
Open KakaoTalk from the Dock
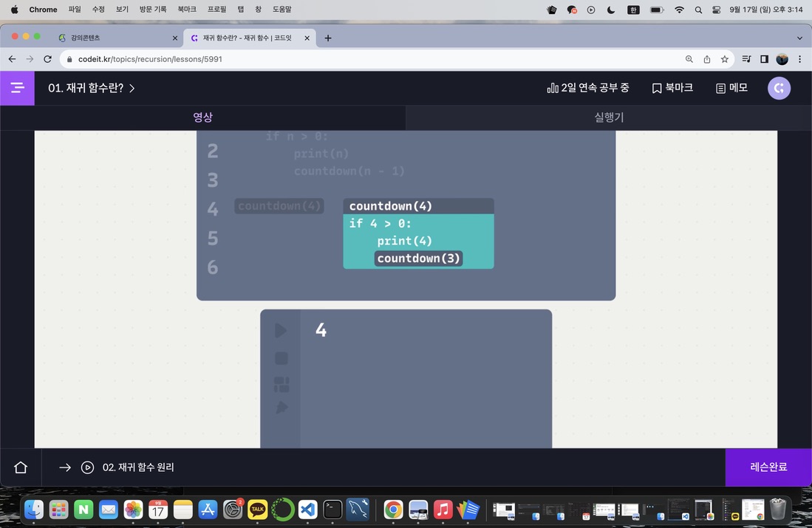click(257, 510)
